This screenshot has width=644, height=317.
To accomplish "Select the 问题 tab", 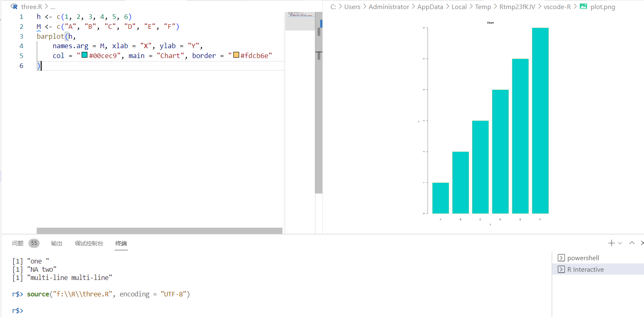I will click(18, 243).
